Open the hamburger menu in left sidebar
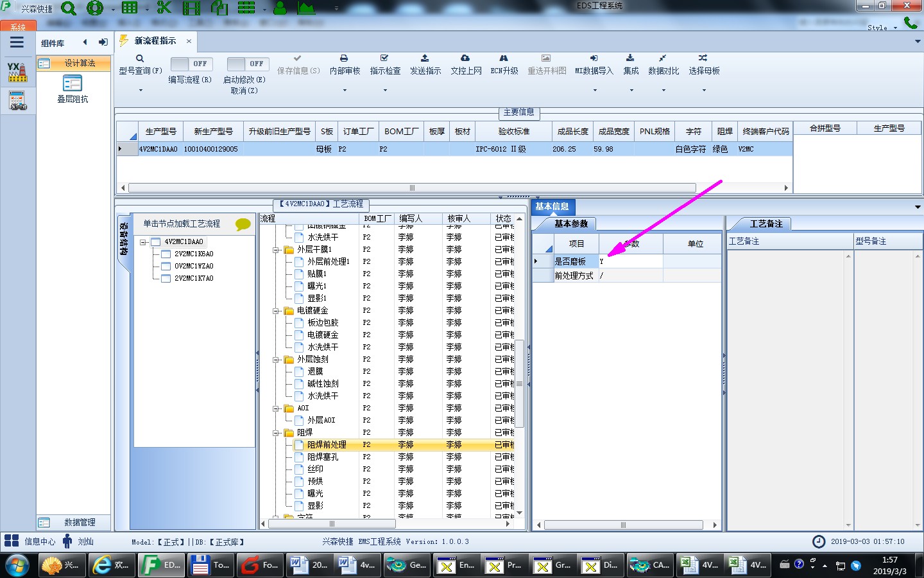Screen dimensions: 924x578 (17, 42)
